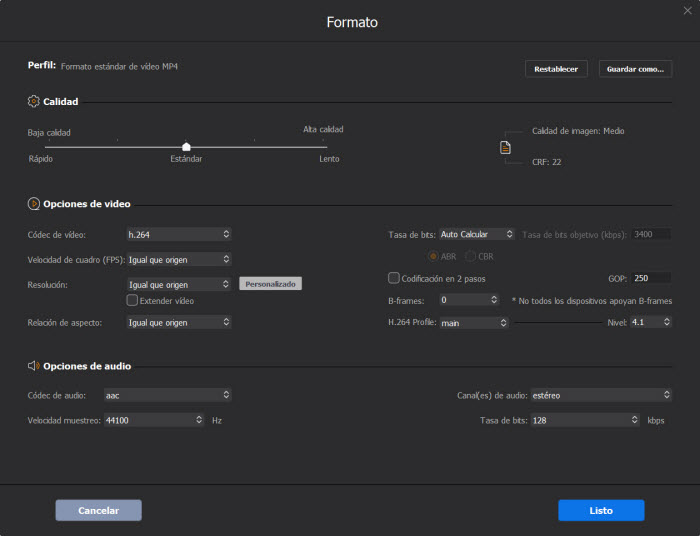
Task: Open the Códec de vídeo h.264 dropdown
Action: pyautogui.click(x=179, y=234)
